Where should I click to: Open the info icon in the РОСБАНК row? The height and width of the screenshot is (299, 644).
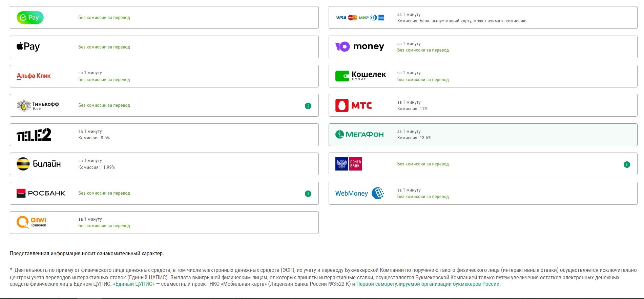[308, 194]
